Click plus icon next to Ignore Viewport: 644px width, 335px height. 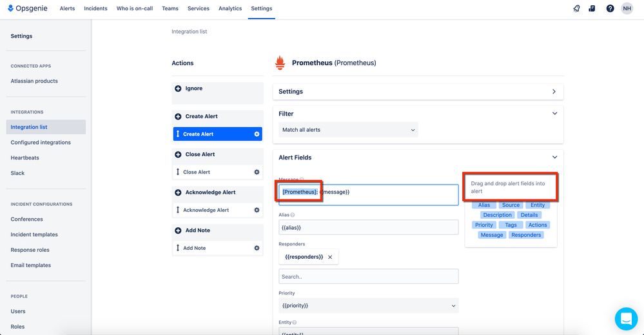(178, 88)
